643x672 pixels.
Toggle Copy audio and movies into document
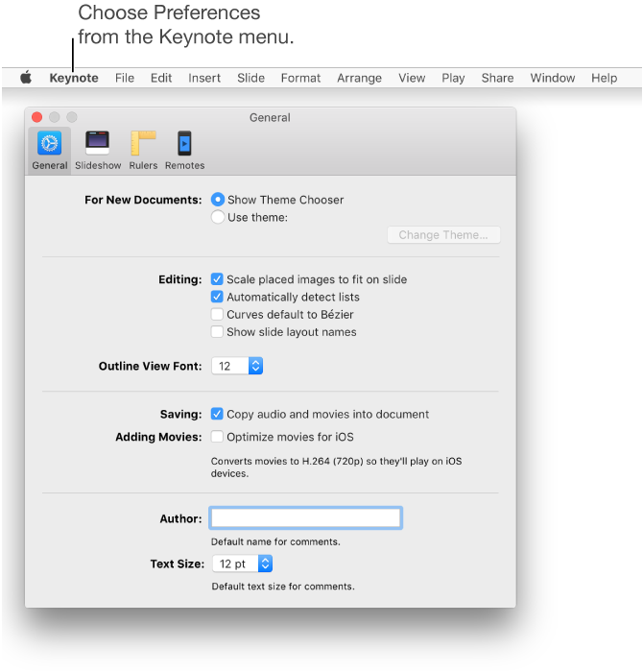click(x=217, y=414)
